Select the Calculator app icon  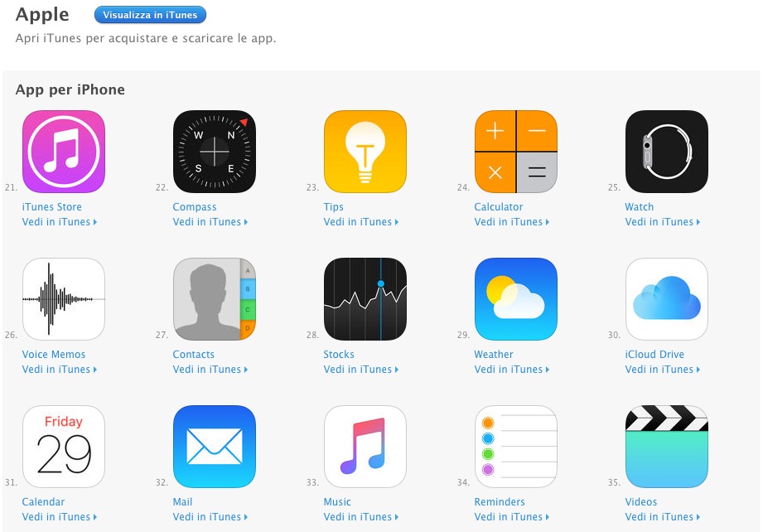[x=516, y=152]
